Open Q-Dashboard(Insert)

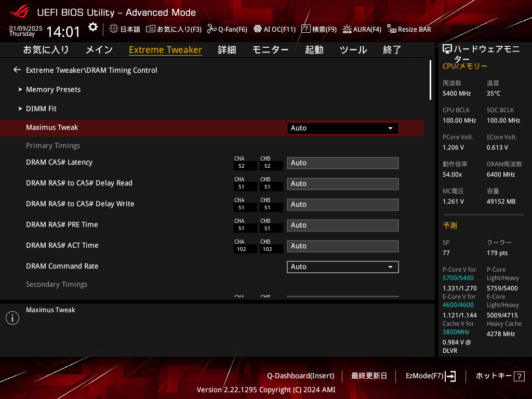(x=300, y=376)
